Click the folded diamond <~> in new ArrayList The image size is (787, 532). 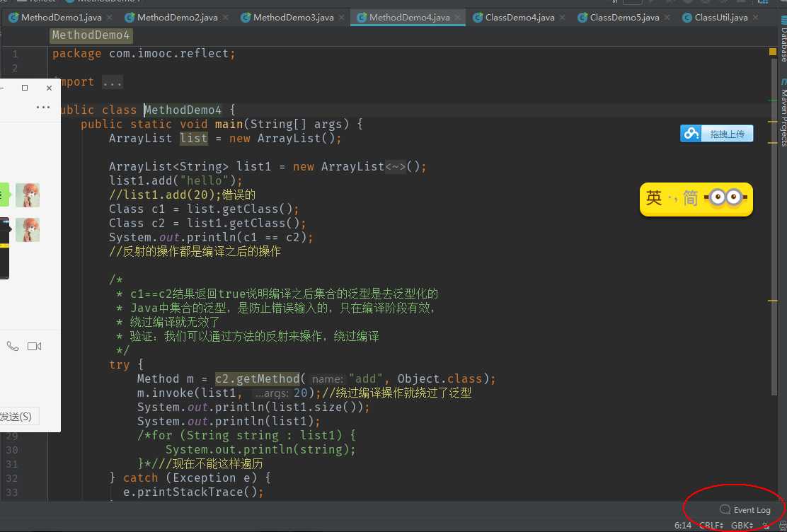pyautogui.click(x=395, y=167)
